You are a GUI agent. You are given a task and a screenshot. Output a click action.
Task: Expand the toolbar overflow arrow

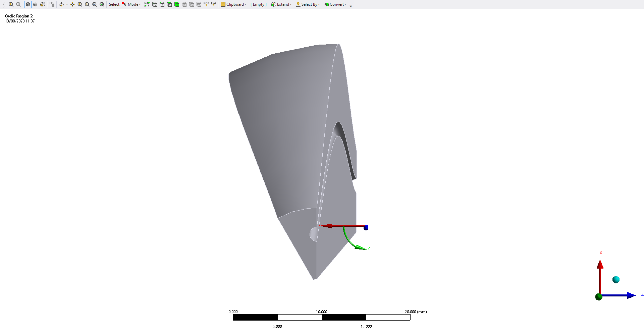(x=351, y=6)
